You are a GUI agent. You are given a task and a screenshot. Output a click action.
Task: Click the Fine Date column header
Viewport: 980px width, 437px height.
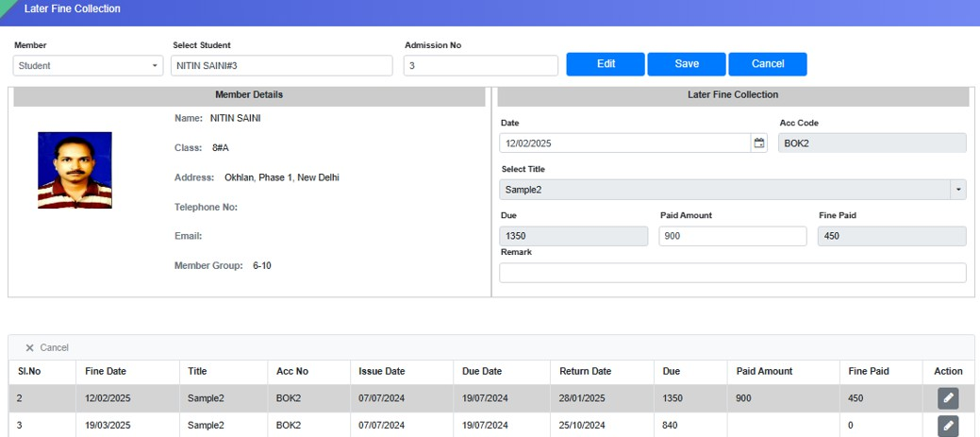(x=106, y=372)
